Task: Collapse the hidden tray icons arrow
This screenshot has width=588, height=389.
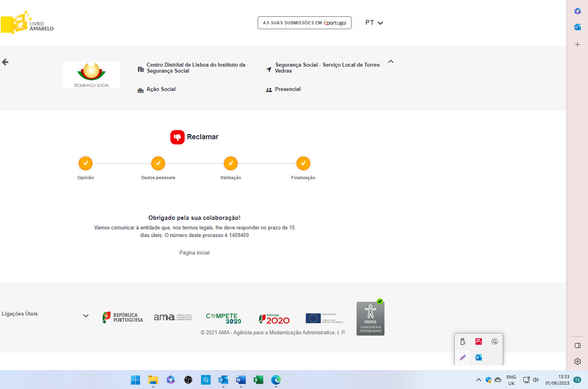Action: (479, 380)
